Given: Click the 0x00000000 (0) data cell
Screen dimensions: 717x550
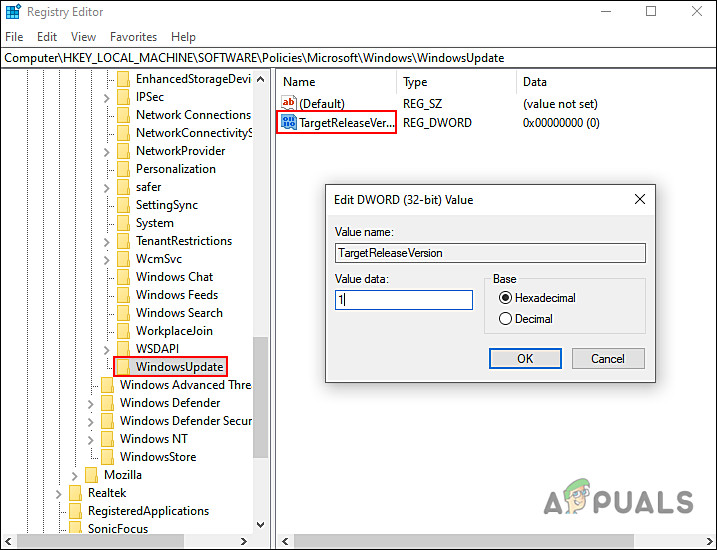Looking at the screenshot, I should click(x=561, y=123).
